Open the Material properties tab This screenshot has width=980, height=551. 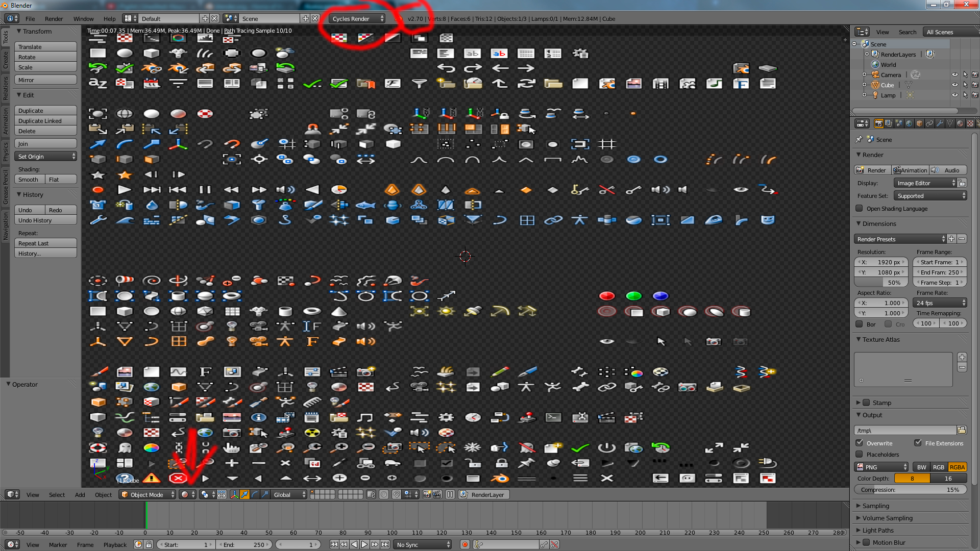click(960, 123)
